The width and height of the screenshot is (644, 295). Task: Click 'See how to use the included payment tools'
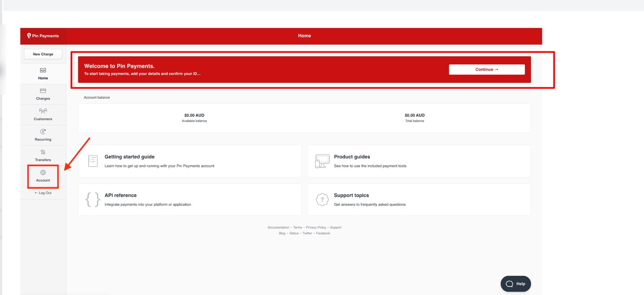tap(370, 166)
